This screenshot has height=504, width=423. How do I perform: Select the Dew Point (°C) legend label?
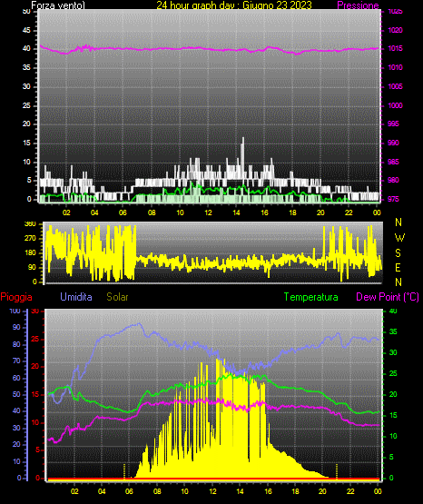click(x=388, y=297)
